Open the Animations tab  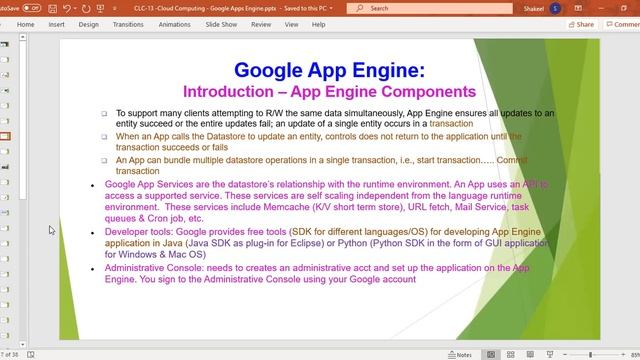point(174,24)
